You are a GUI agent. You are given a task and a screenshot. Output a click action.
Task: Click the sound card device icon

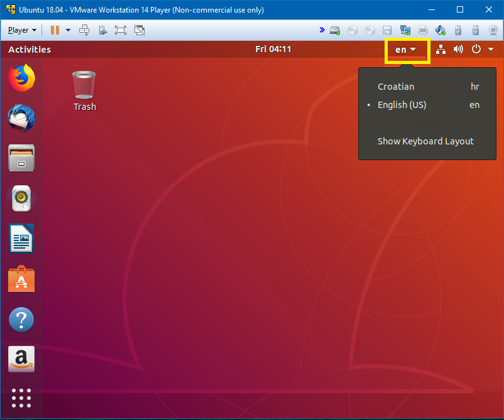441,30
